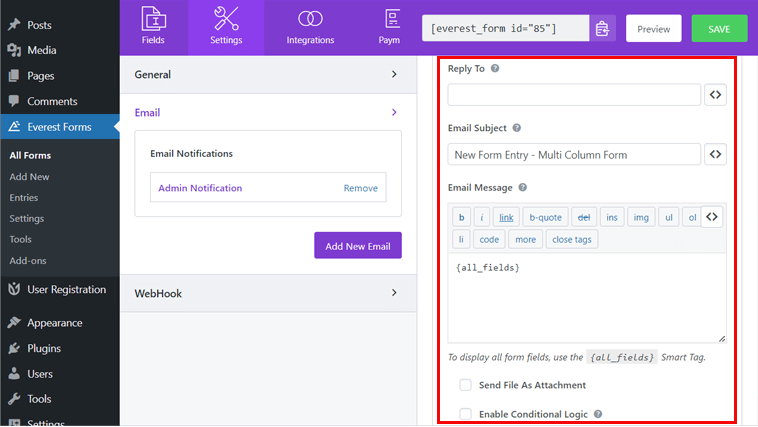758x427 pixels.
Task: Show help for Enable Conditional Logic
Action: pos(598,414)
